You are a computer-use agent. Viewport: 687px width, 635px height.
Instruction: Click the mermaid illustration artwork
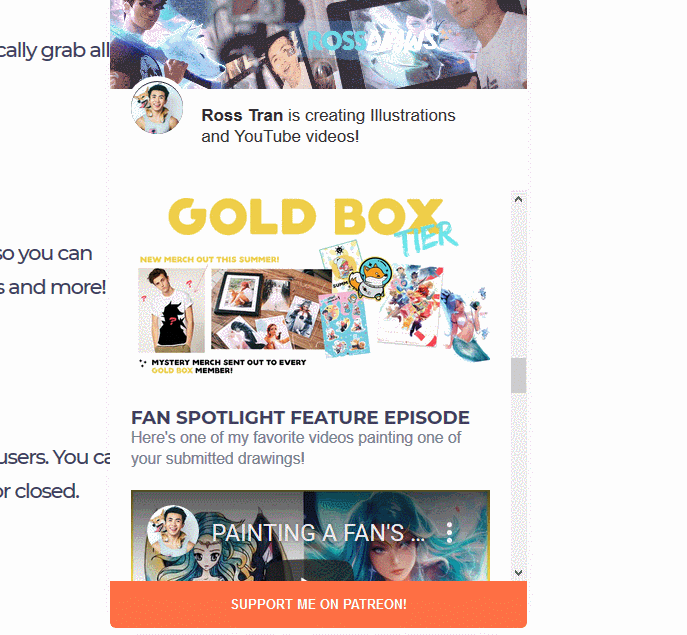point(466,321)
